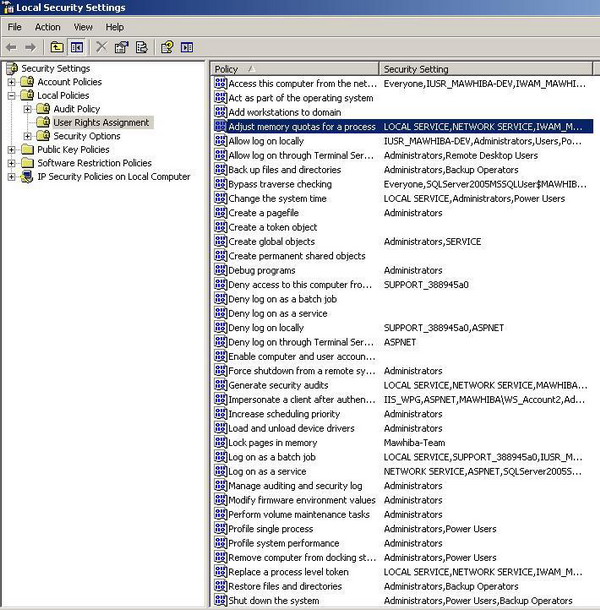The width and height of the screenshot is (600, 610).
Task: Select the Local Policies tree item
Action: click(63, 95)
